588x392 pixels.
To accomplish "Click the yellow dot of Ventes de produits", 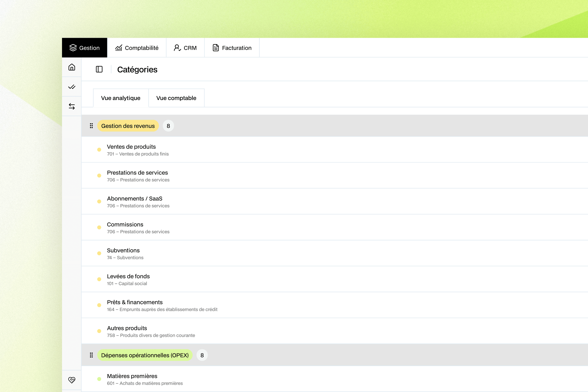I will click(99, 150).
